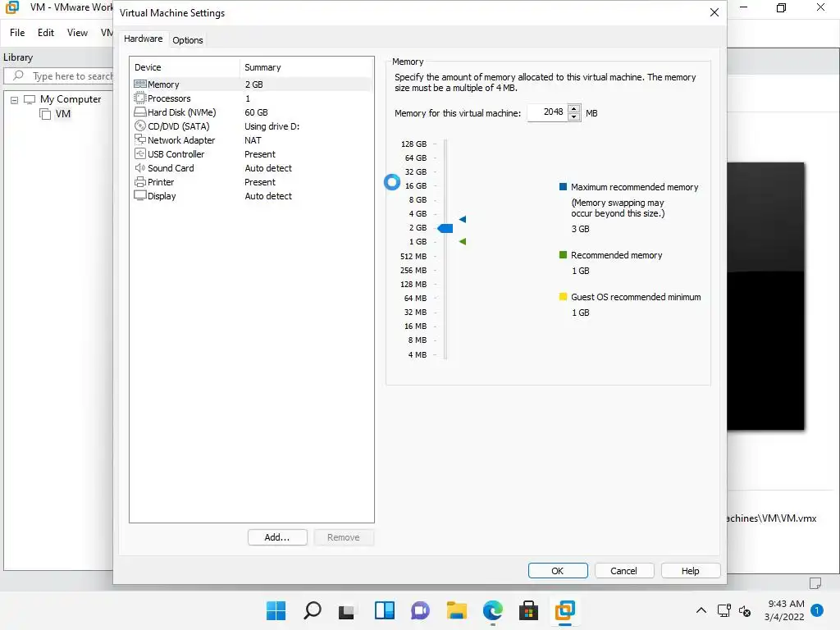
Task: Click the memory slider thumb at 2 GB
Action: coord(445,228)
